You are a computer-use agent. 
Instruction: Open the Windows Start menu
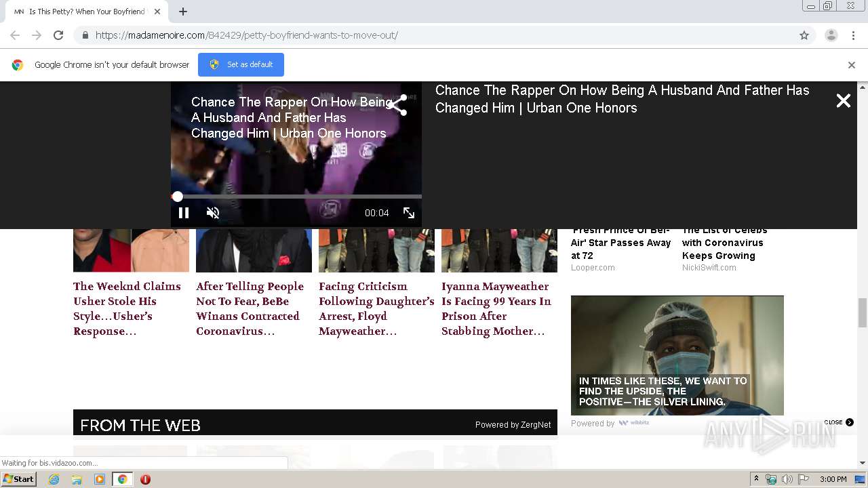pyautogui.click(x=18, y=479)
